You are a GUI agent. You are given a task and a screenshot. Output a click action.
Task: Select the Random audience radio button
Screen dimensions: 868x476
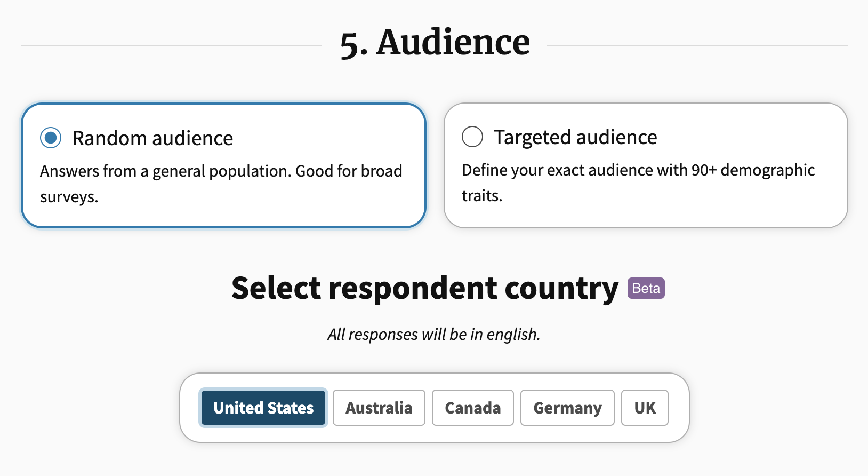[51, 138]
